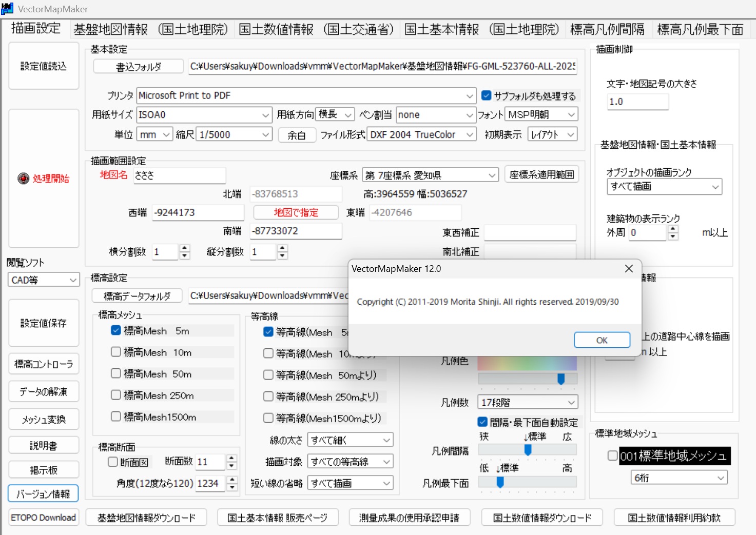756x535 pixels.
Task: Click the red 処理開始 start icon
Action: tap(24, 179)
